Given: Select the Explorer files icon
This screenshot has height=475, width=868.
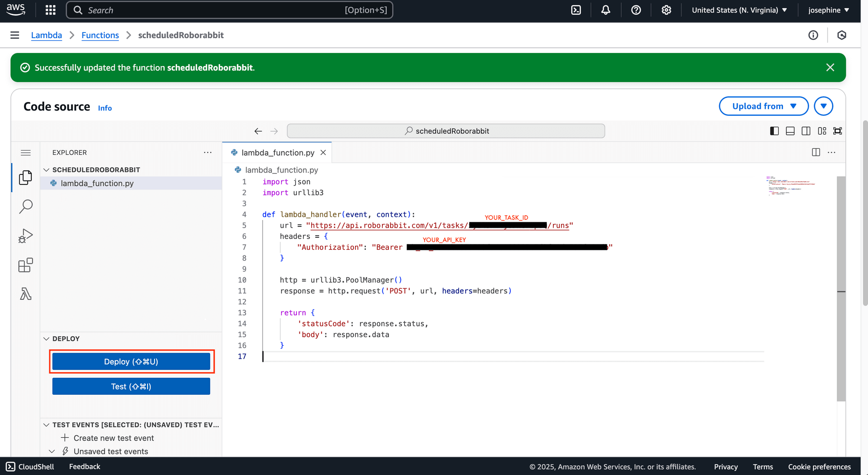Looking at the screenshot, I should (26, 177).
